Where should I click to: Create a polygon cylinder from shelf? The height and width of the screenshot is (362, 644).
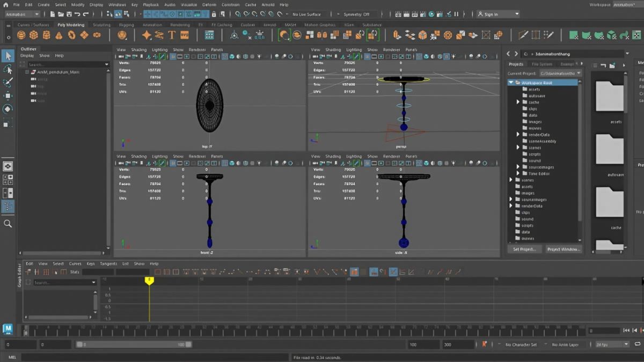point(46,35)
